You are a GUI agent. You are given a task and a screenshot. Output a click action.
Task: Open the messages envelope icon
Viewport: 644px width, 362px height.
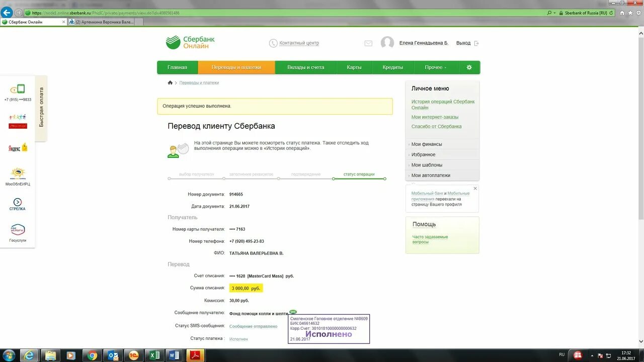368,43
